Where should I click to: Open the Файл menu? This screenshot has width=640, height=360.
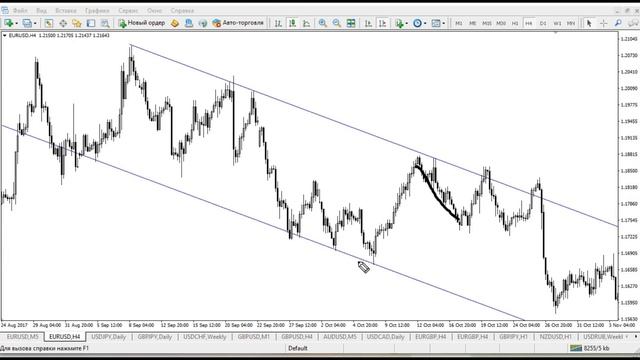tap(20, 11)
